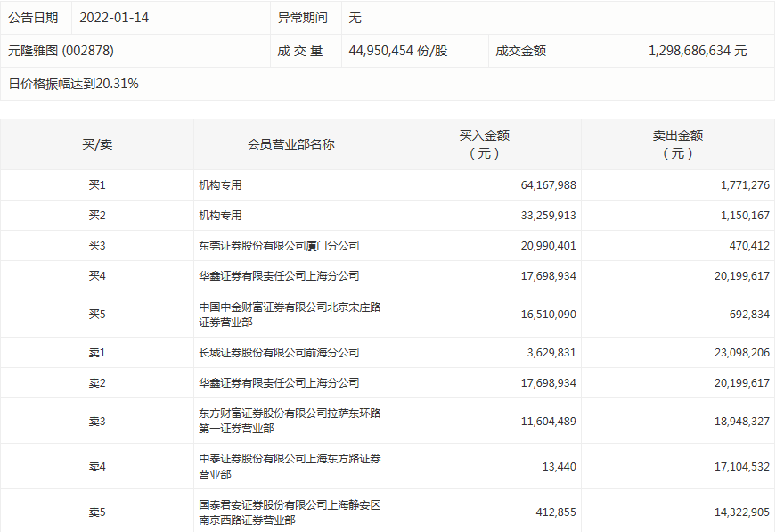Click 机构专用 in the 买1 row
The image size is (776, 532).
coord(220,185)
